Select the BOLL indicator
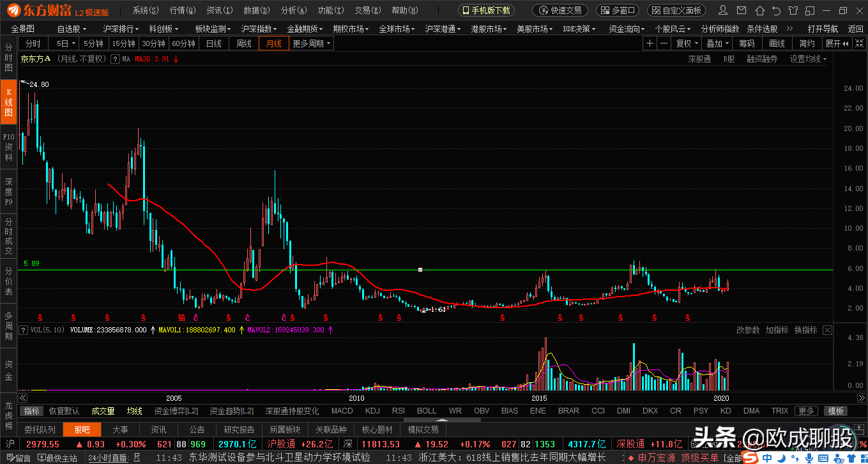The height and width of the screenshot is (464, 868). click(427, 411)
